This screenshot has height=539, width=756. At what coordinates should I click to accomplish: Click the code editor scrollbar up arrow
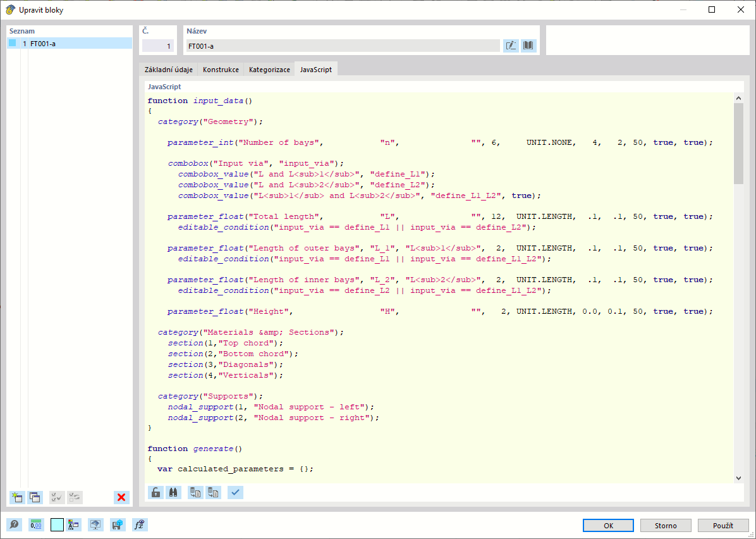point(738,98)
